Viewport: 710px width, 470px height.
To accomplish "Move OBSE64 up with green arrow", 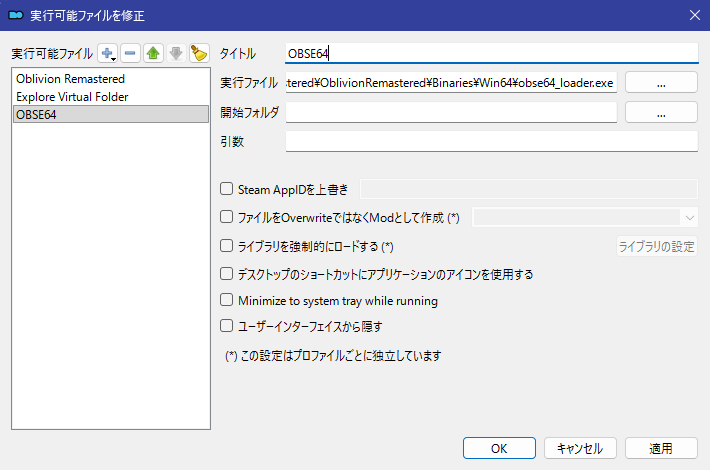I will point(153,53).
